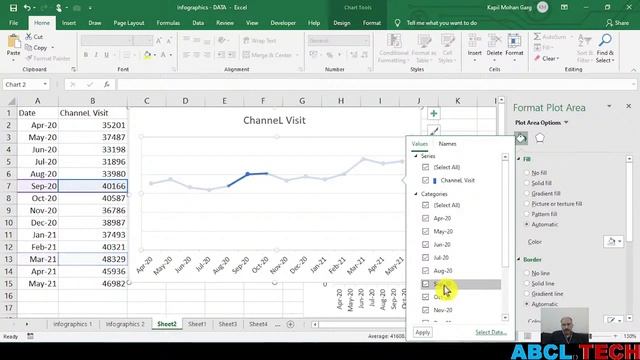This screenshot has width=640, height=360.
Task: Select the No fill radio option
Action: (527, 173)
